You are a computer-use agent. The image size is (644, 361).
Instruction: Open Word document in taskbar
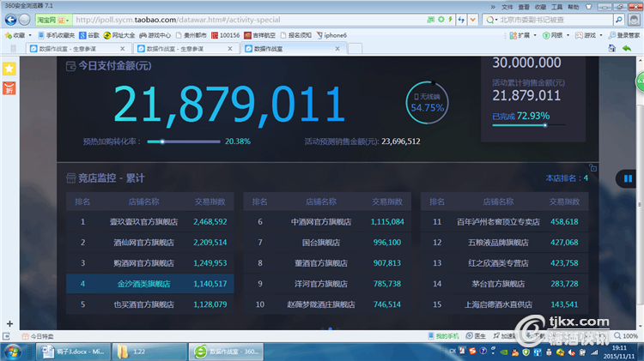click(x=74, y=352)
